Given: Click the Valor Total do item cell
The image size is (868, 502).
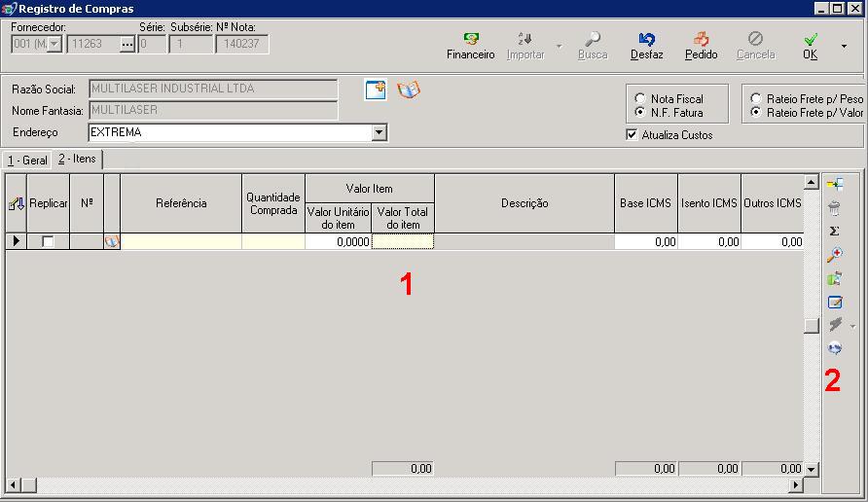Looking at the screenshot, I should [403, 241].
